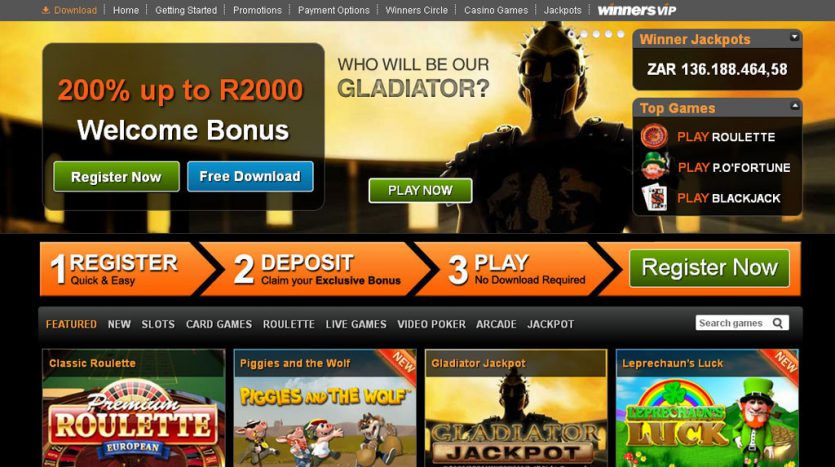The image size is (835, 467).
Task: Open the Piggies and the Wolf thumbnail
Action: point(325,408)
